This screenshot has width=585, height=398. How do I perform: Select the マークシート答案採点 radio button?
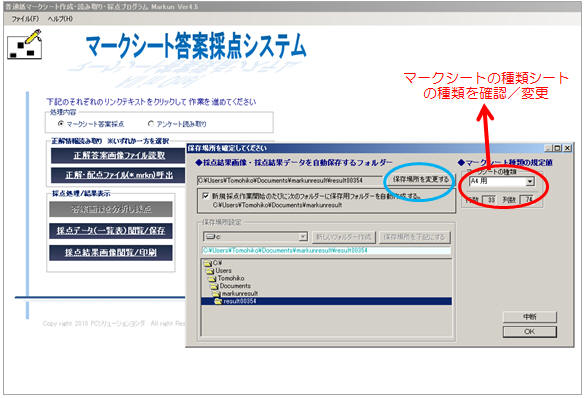coord(61,123)
